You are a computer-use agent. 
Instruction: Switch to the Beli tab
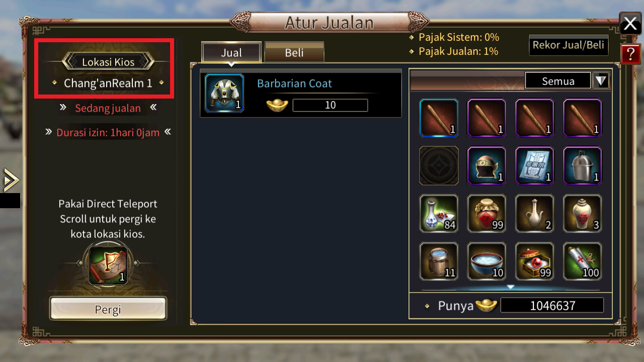tap(294, 52)
